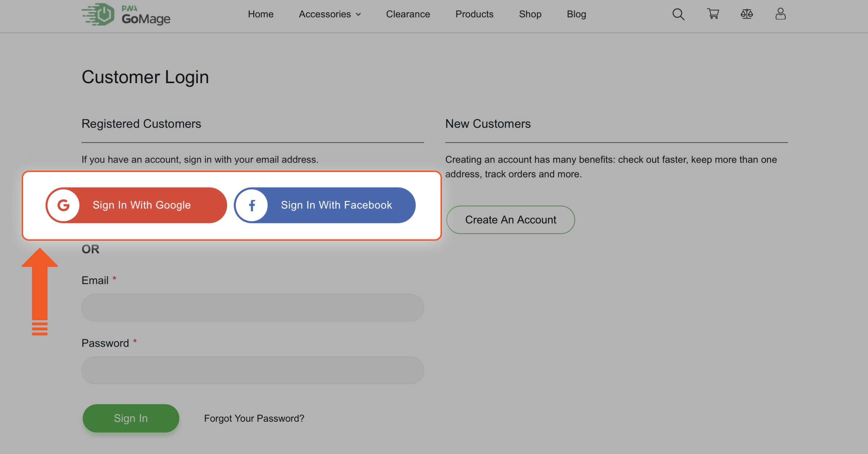Open the user account icon
This screenshot has width=868, height=454.
pyautogui.click(x=780, y=14)
